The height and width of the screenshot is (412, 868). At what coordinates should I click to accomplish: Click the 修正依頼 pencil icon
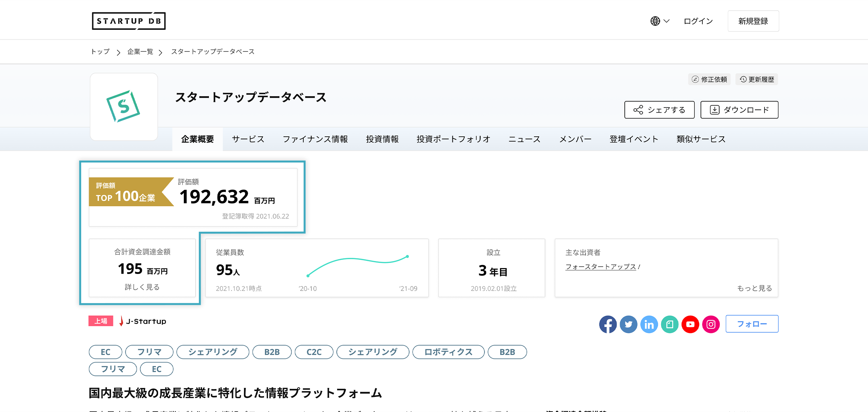(x=694, y=79)
